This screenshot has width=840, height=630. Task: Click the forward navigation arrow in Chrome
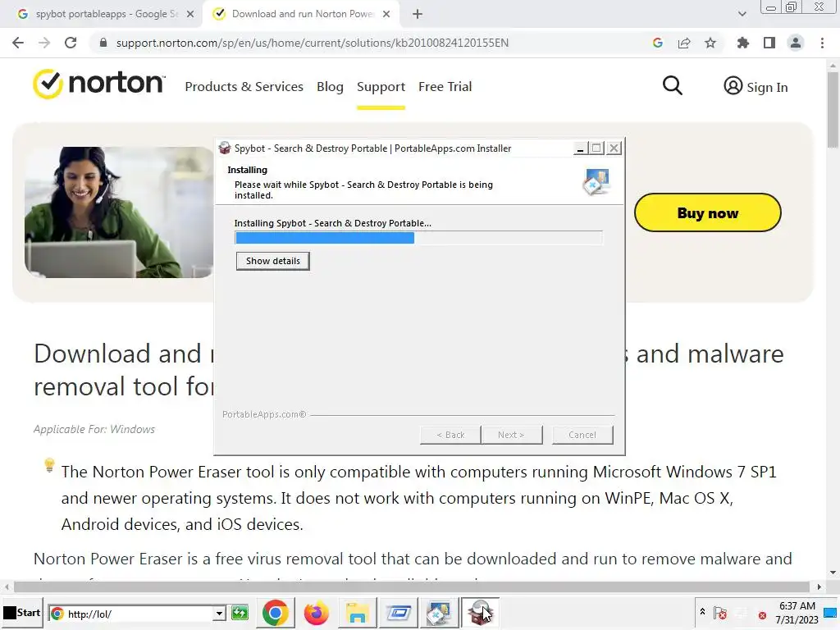pyautogui.click(x=44, y=43)
